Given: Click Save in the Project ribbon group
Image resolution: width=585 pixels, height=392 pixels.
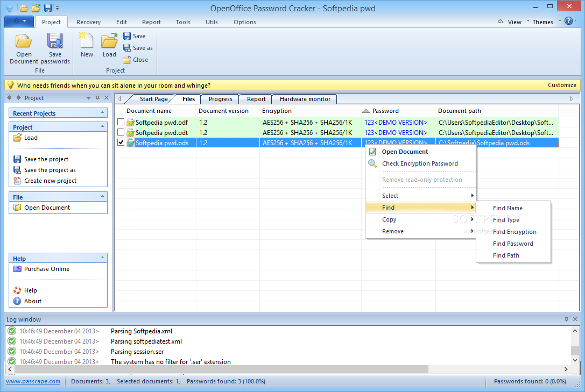Looking at the screenshot, I should 135,36.
